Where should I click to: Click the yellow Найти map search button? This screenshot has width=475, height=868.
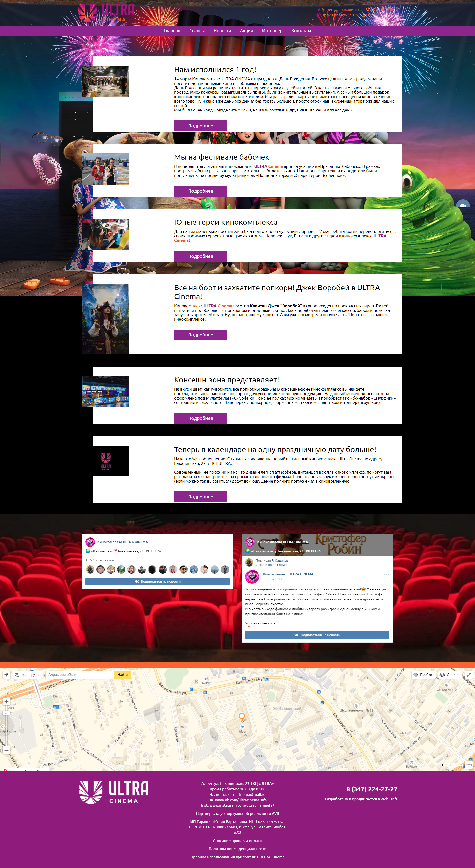pos(123,675)
